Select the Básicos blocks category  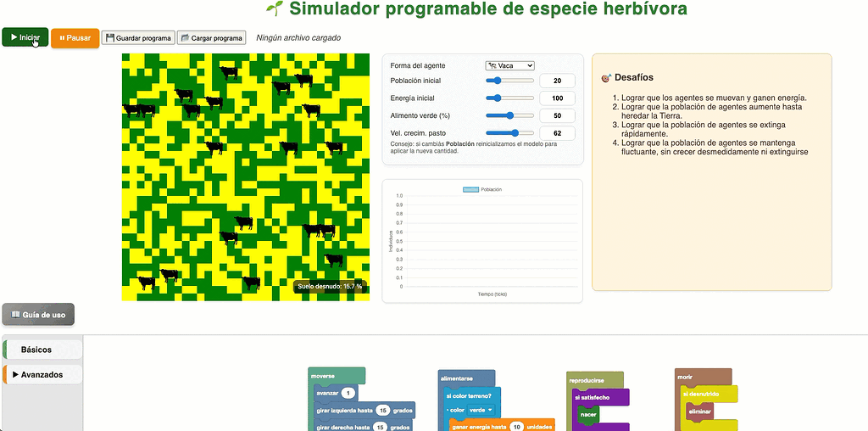coord(42,350)
